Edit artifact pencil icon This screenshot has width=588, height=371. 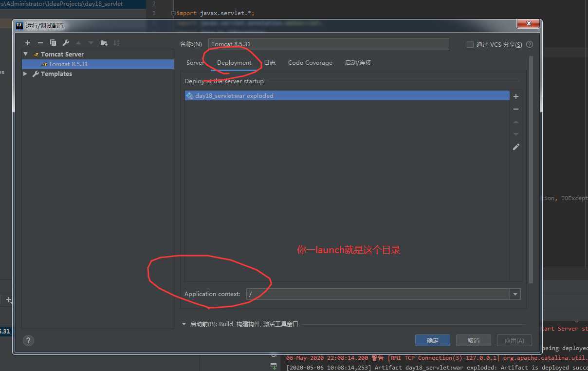[516, 147]
